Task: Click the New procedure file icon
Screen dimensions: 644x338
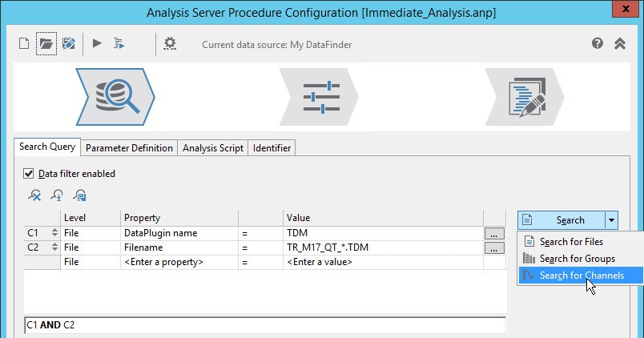Action: [24, 44]
